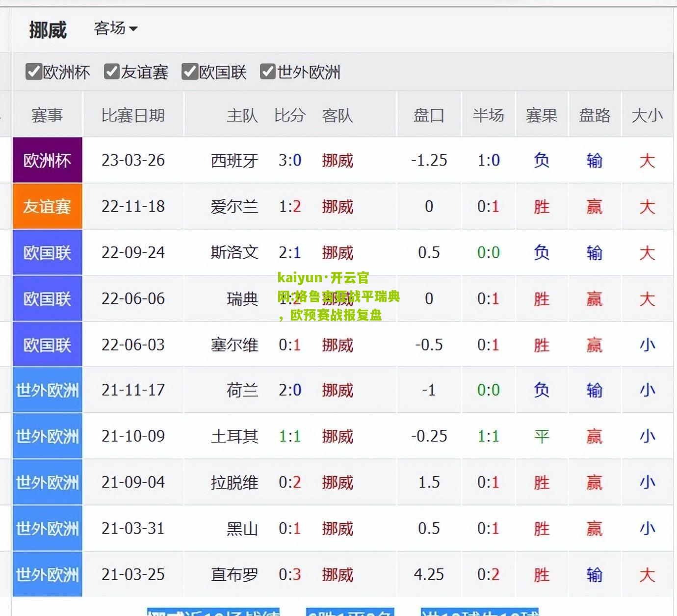The image size is (677, 616).
Task: Click the 半场 column header
Action: coord(489,115)
